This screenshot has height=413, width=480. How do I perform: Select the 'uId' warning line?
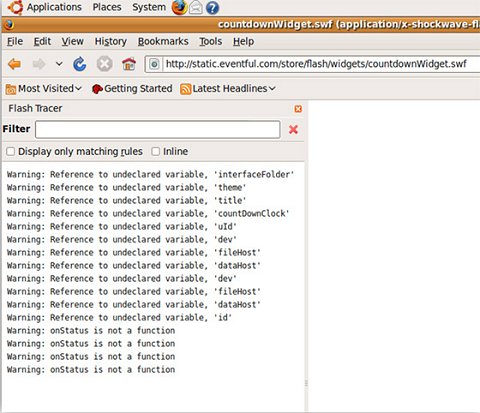122,226
